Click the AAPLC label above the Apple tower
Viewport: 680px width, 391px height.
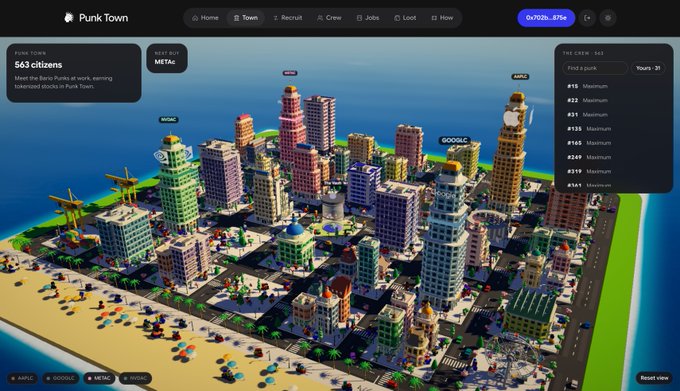point(520,77)
